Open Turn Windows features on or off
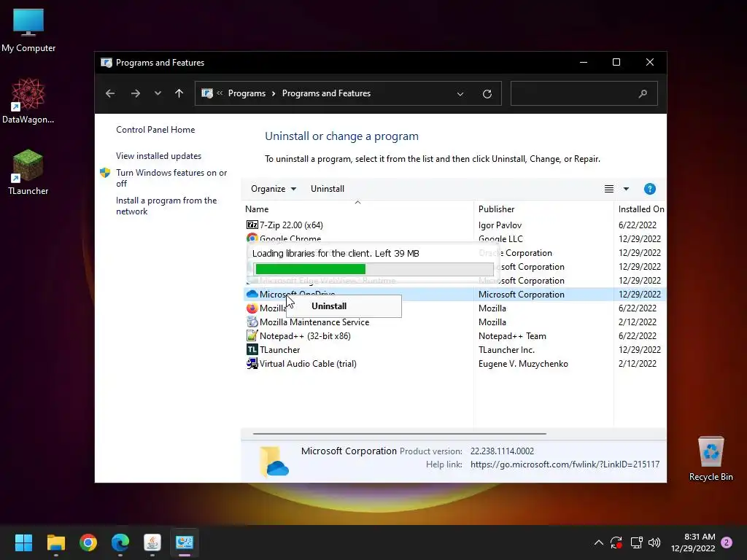The height and width of the screenshot is (560, 747). pyautogui.click(x=171, y=178)
